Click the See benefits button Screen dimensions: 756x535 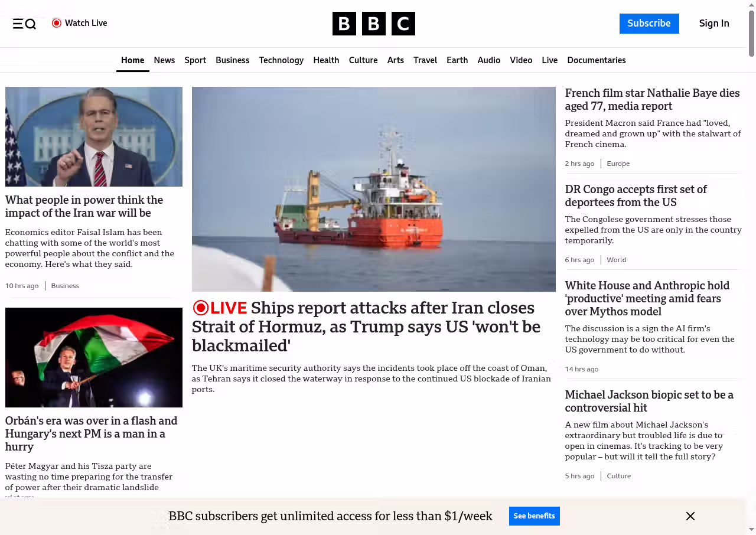(x=534, y=516)
